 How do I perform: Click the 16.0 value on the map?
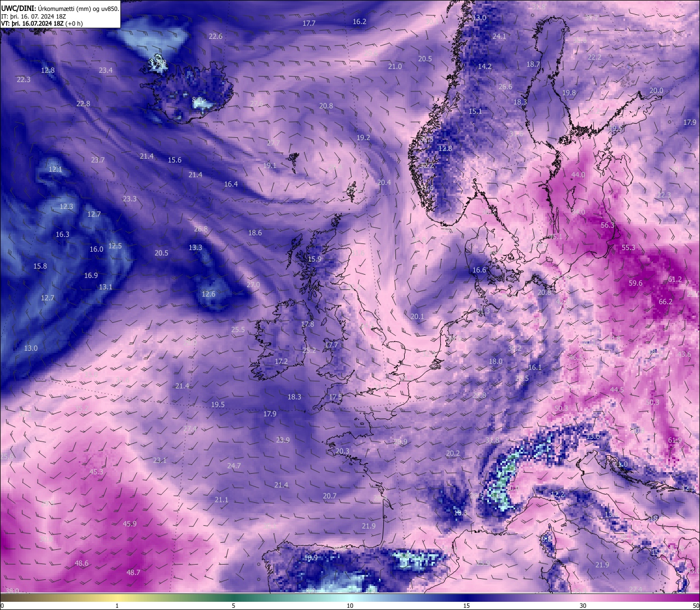click(x=96, y=249)
